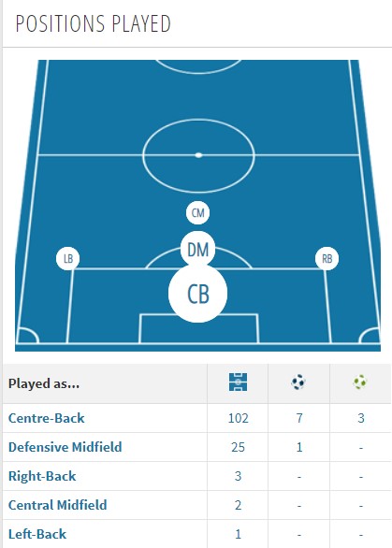Click the Positions Played heading

tap(94, 23)
